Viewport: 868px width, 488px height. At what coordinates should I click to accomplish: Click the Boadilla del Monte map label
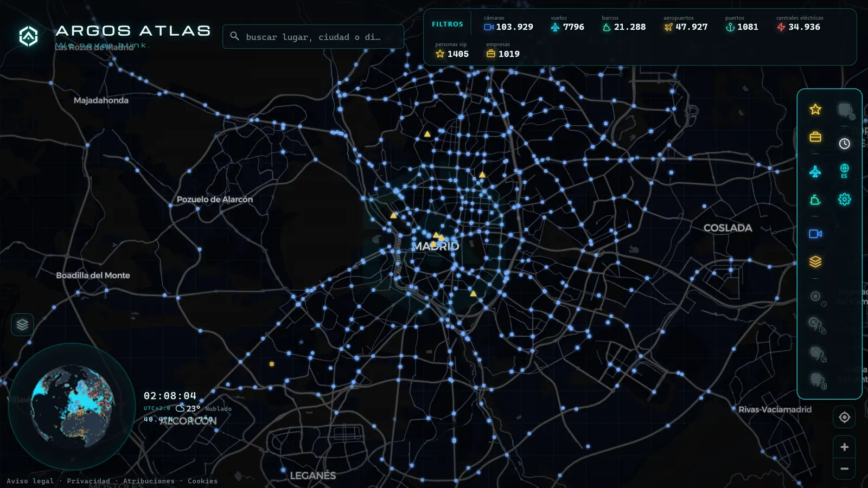93,275
